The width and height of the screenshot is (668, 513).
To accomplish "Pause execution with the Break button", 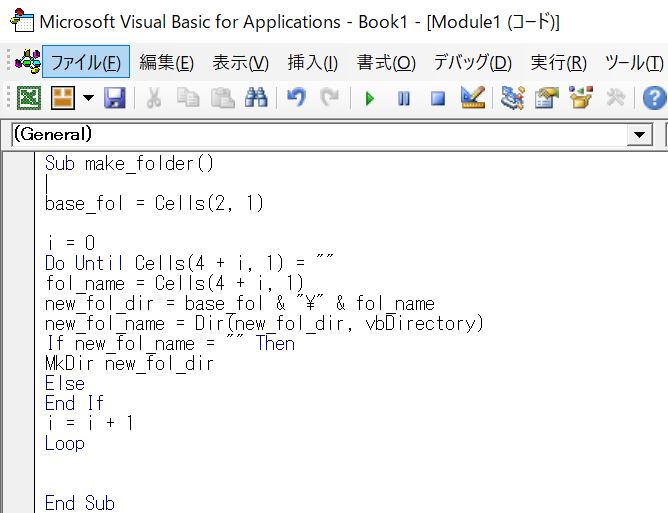I will coord(403,99).
